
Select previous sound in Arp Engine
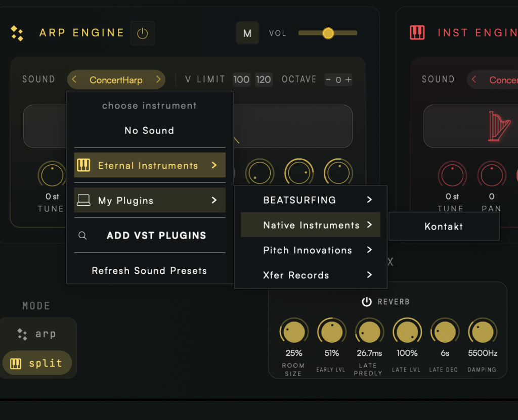tap(74, 79)
